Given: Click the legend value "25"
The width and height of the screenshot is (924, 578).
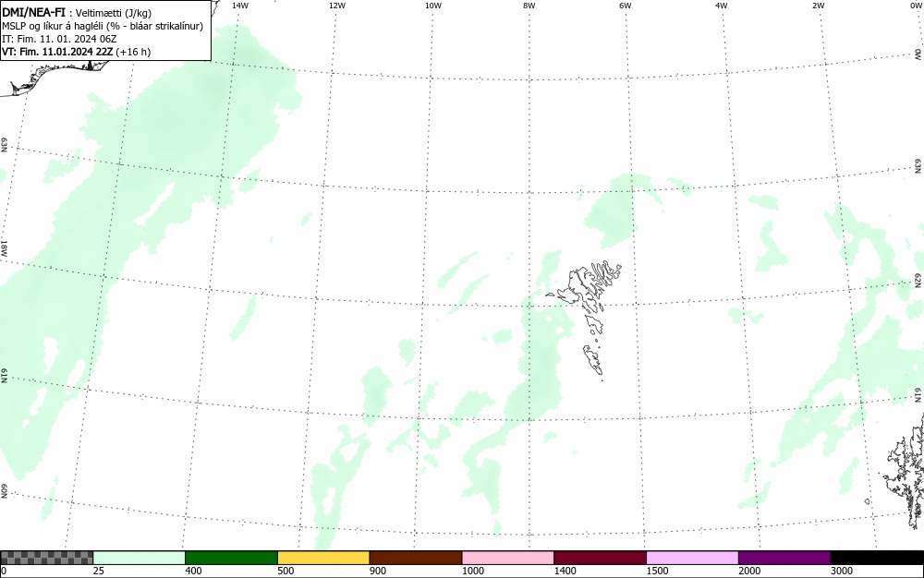Looking at the screenshot, I should (x=99, y=571).
